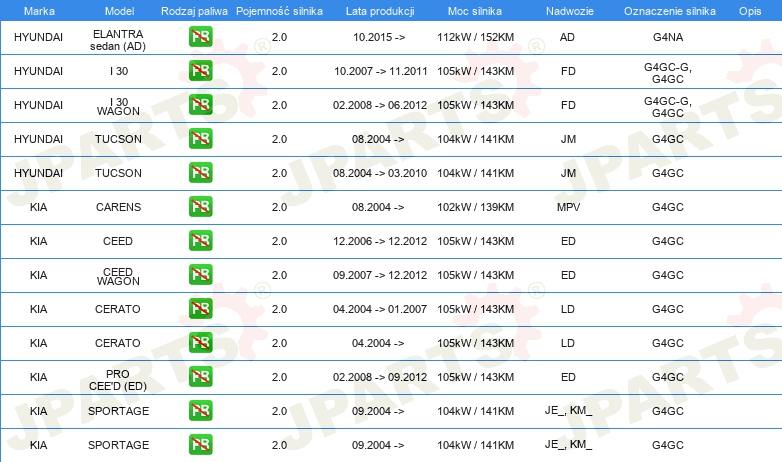
Task: Click fuel icon in KIA CEED WAGON row
Action: click(200, 275)
